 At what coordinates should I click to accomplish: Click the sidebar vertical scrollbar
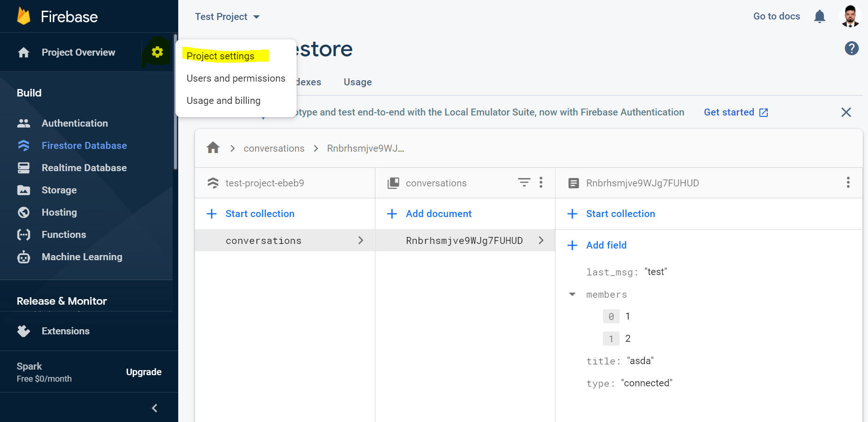coord(175,102)
